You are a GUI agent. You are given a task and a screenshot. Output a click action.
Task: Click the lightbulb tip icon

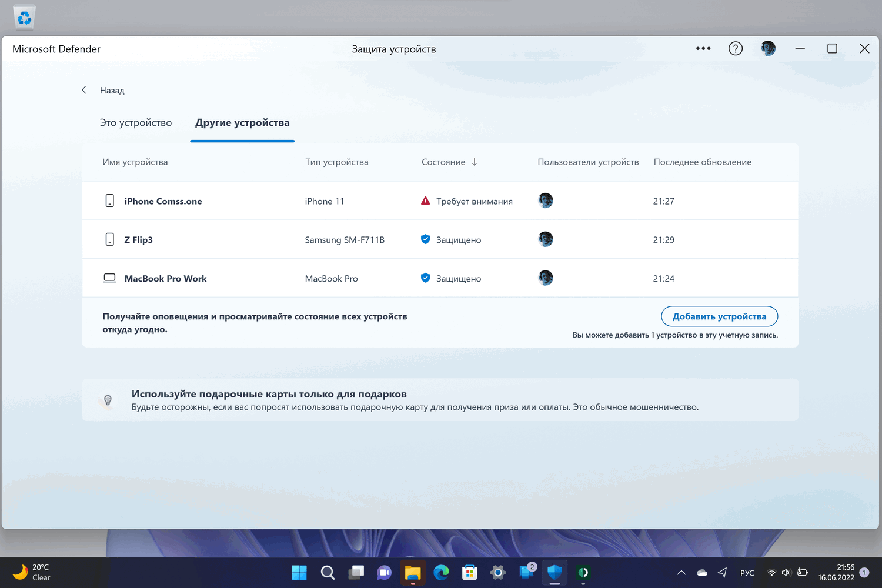[108, 400]
